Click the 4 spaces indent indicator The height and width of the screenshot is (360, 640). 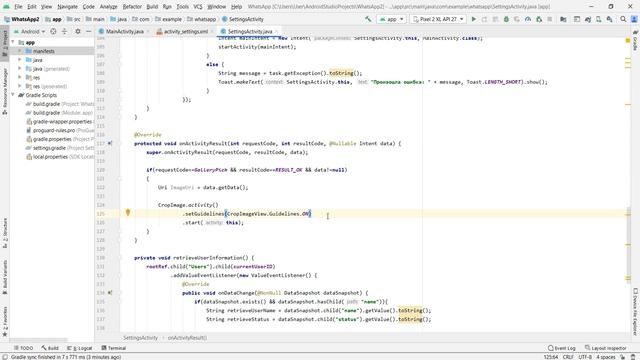pos(606,357)
